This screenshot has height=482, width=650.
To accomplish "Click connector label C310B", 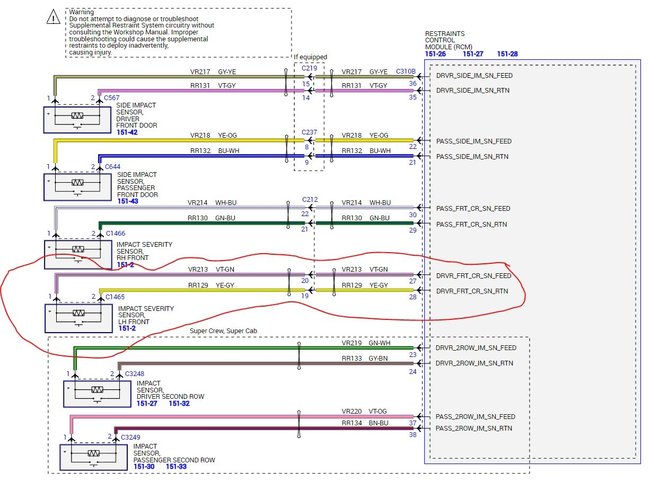I will pos(405,71).
